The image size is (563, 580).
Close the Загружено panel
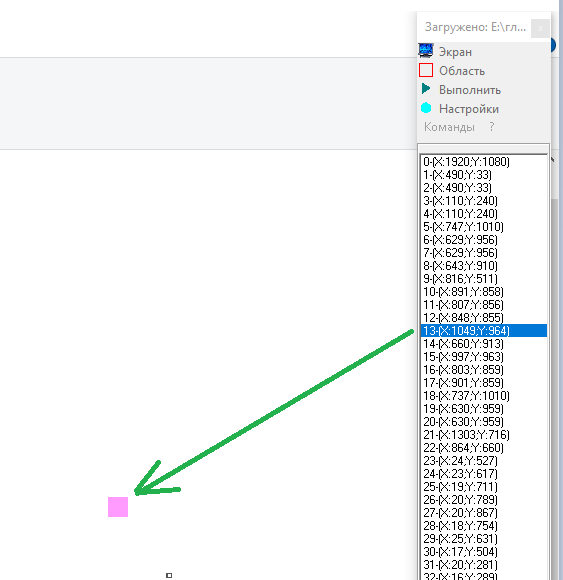[540, 28]
